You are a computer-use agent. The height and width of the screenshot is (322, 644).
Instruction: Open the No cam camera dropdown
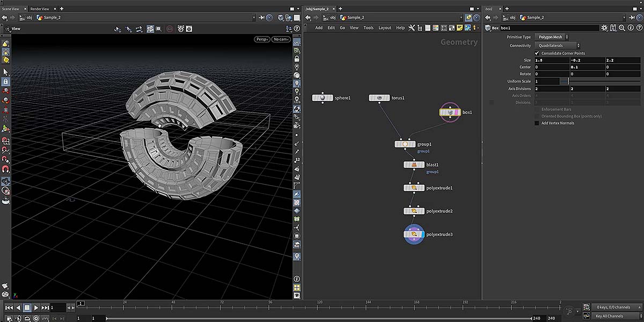[x=281, y=39]
